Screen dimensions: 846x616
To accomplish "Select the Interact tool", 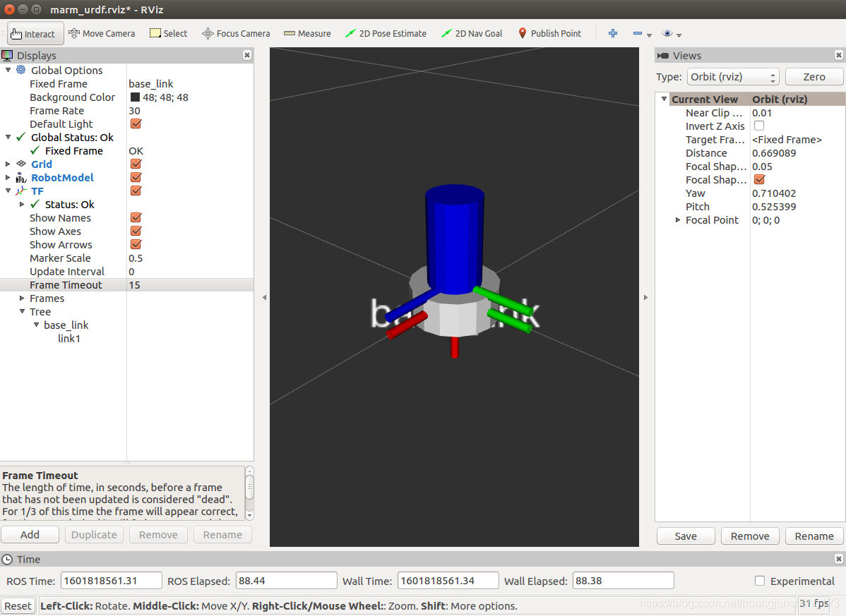I will [35, 33].
